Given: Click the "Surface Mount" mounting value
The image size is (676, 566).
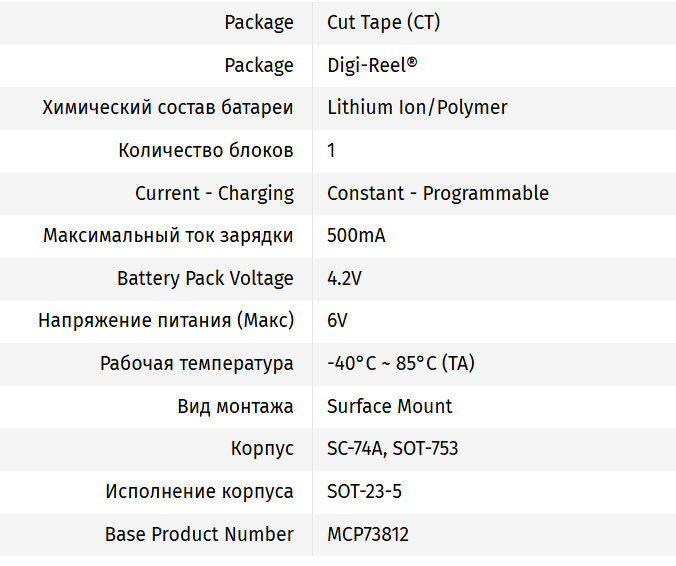Looking at the screenshot, I should click(389, 406).
